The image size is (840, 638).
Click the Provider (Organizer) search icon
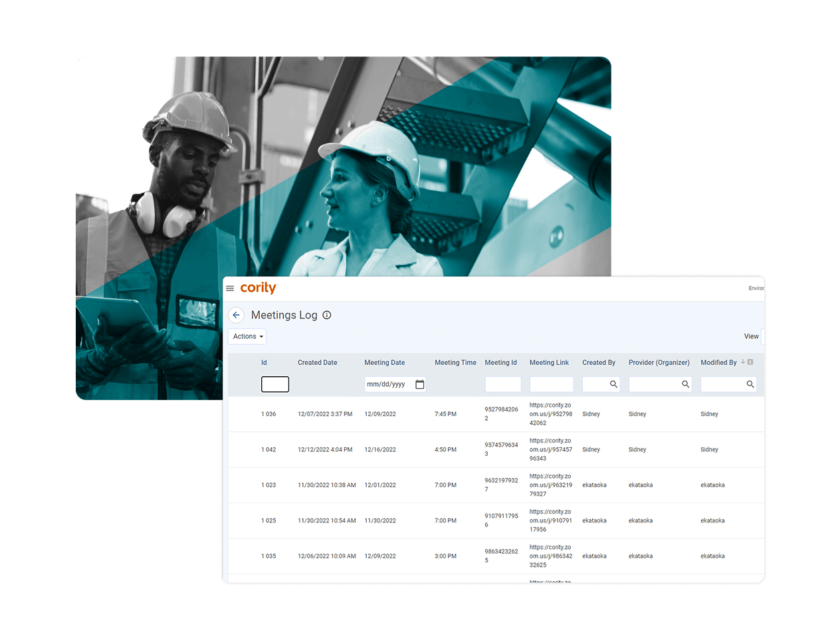685,384
